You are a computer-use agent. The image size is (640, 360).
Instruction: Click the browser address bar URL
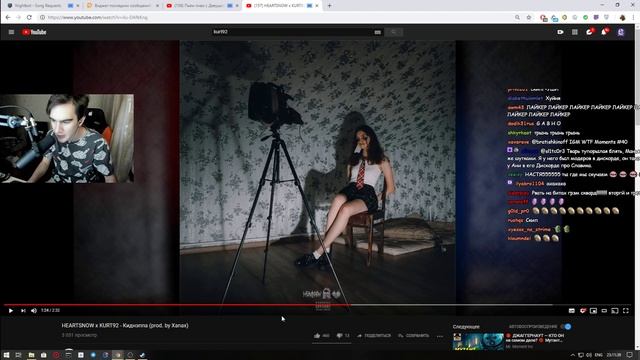pyautogui.click(x=98, y=18)
